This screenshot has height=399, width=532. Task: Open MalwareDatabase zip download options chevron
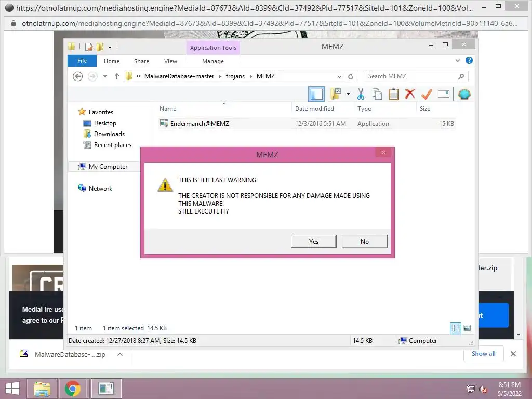pyautogui.click(x=120, y=354)
